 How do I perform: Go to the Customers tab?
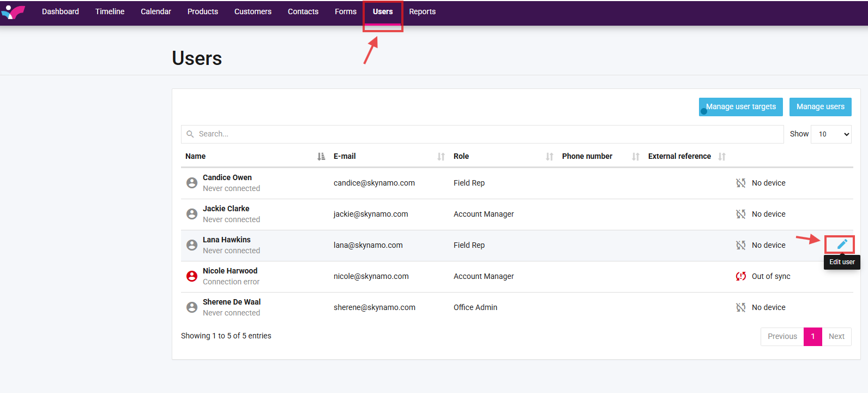[252, 11]
